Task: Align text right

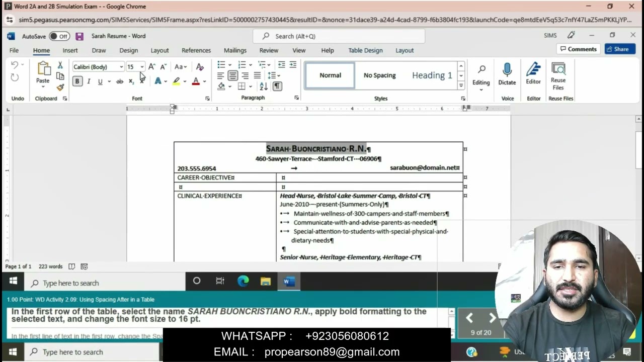Action: [245, 75]
